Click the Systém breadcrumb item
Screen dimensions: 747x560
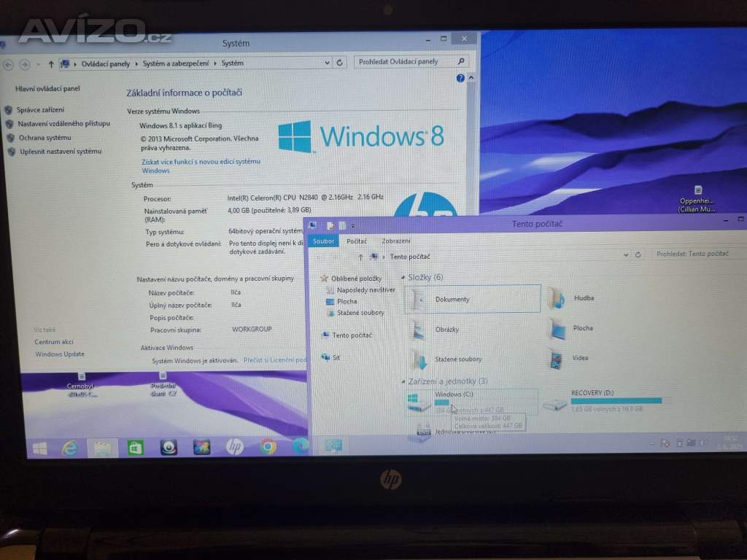click(233, 63)
